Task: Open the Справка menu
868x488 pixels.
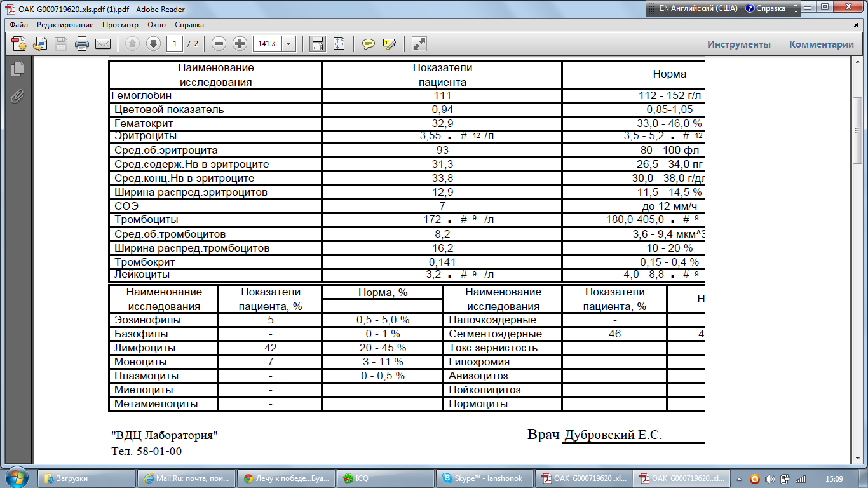Action: coord(189,25)
